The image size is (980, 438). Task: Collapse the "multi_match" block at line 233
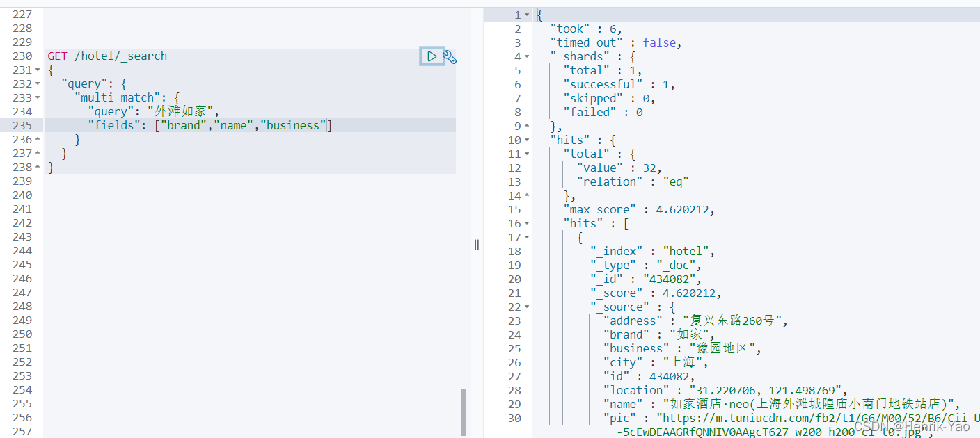[x=38, y=98]
